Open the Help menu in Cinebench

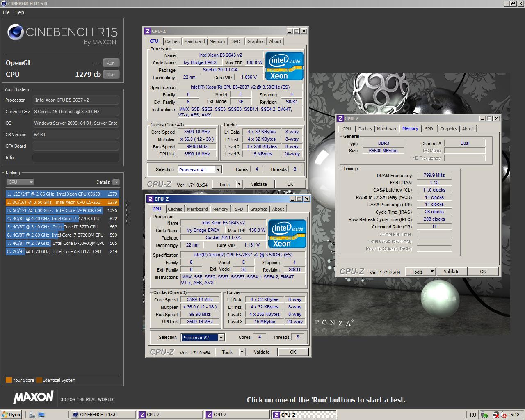[20, 12]
